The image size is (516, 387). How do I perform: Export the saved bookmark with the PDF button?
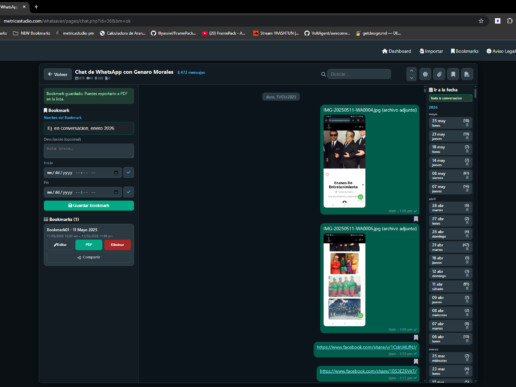point(89,245)
